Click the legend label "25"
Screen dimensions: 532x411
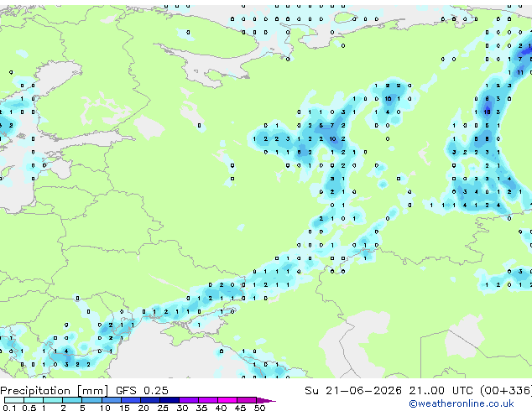[163, 408]
